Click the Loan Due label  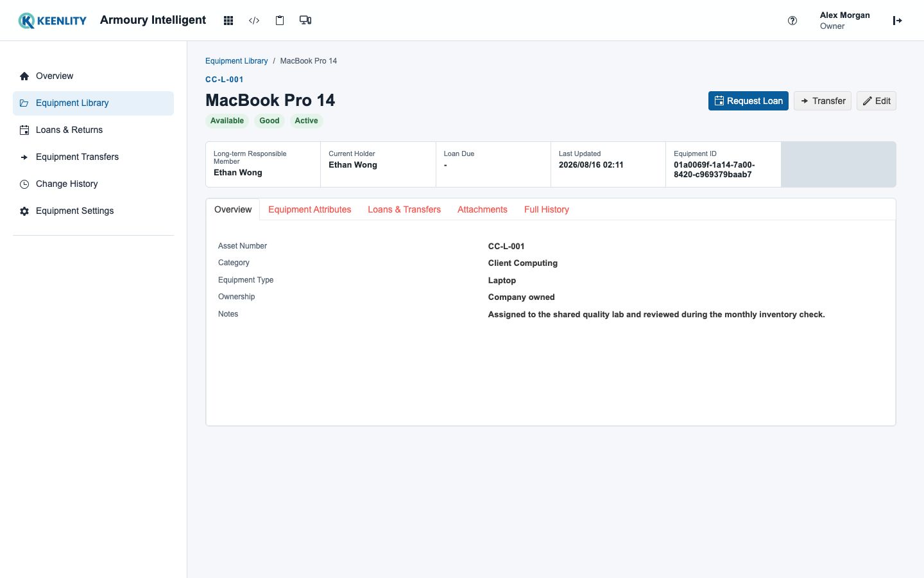pos(459,153)
